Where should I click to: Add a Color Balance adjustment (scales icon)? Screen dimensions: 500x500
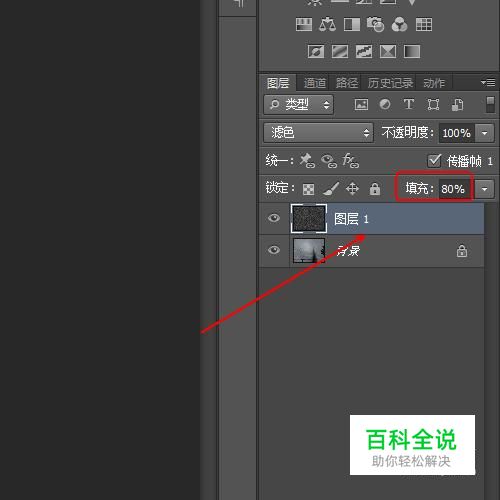pos(327,24)
